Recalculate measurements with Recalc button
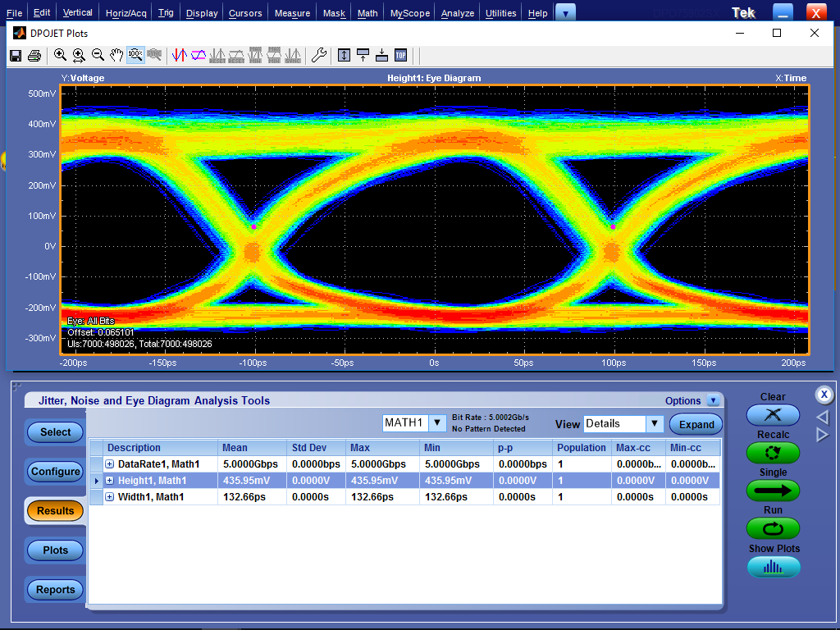Viewport: 840px width, 630px height. pos(773,453)
